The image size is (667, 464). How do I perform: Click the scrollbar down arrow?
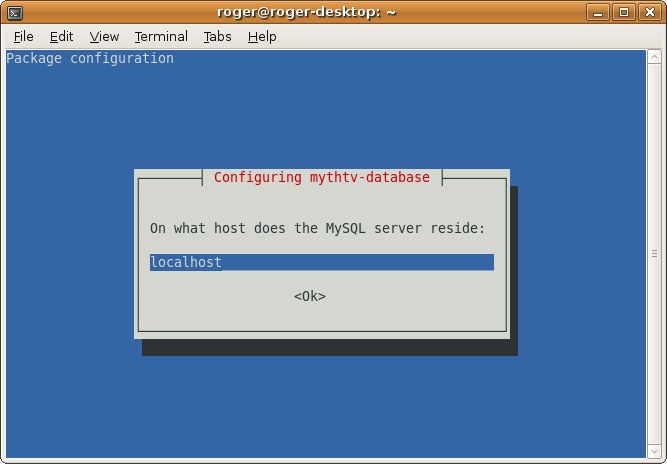tap(654, 451)
